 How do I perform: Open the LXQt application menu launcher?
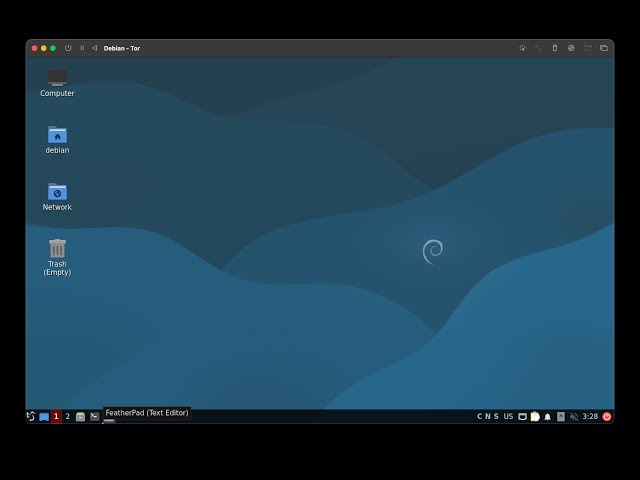(x=31, y=416)
